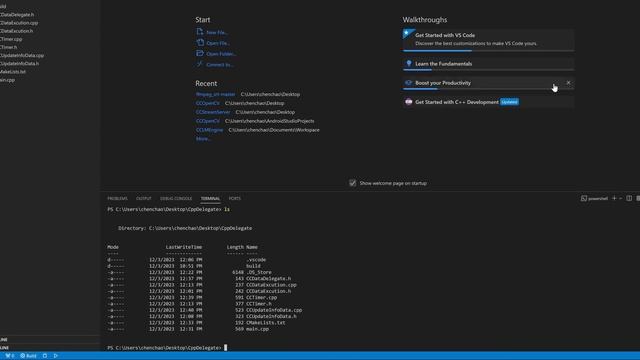Click CMakeLists.txt in terminal listing
This screenshot has width=640, height=360.
(x=266, y=323)
